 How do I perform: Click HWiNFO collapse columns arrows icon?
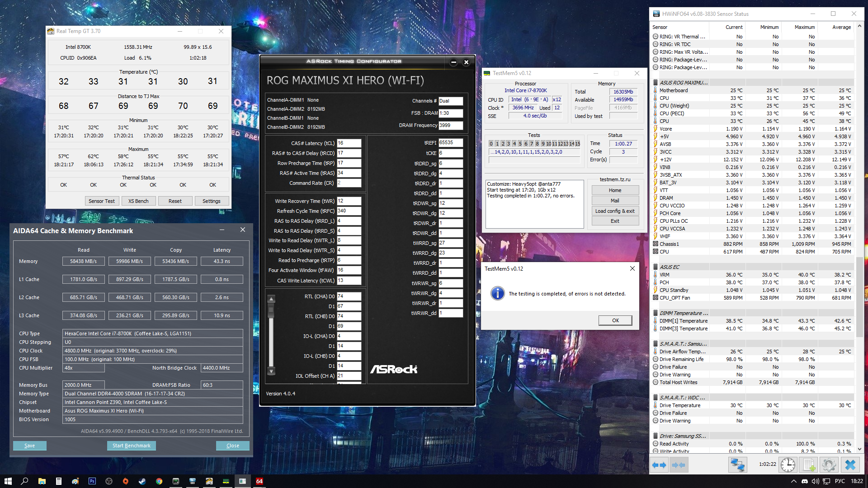(x=679, y=465)
